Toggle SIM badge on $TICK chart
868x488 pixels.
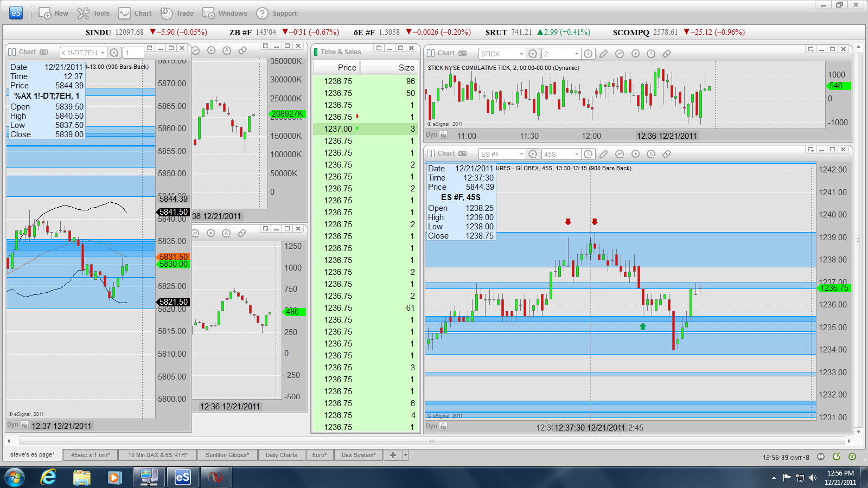[x=462, y=53]
